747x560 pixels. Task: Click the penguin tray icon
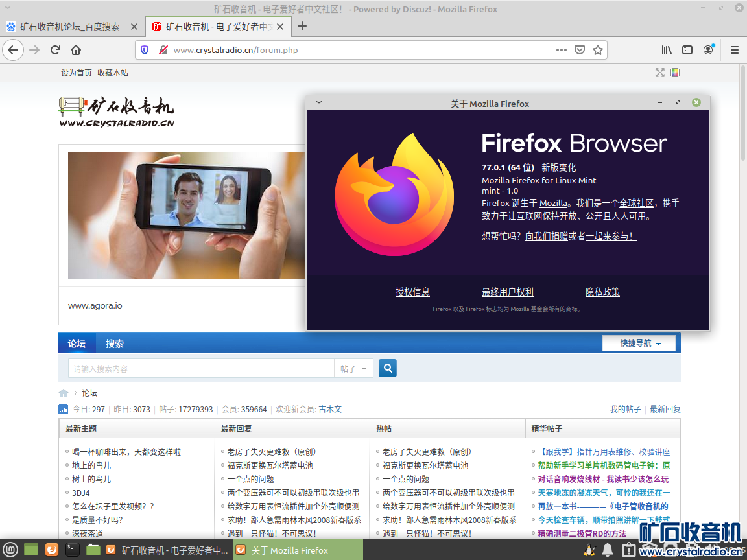pos(589,550)
